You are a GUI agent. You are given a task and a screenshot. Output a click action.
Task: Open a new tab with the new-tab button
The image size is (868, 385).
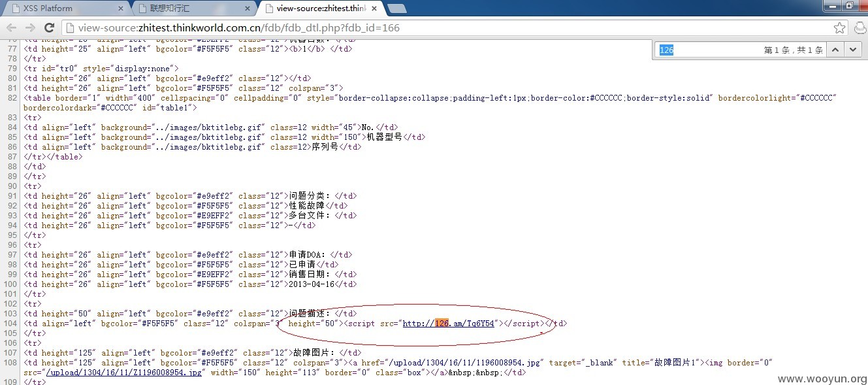click(396, 8)
